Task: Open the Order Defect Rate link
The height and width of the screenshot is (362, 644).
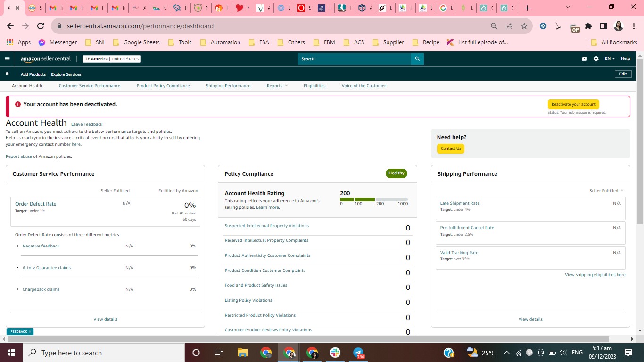Action: [x=35, y=204]
